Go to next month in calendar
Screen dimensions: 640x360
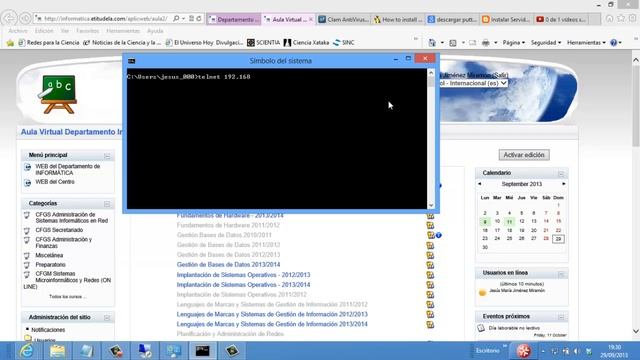coord(564,184)
